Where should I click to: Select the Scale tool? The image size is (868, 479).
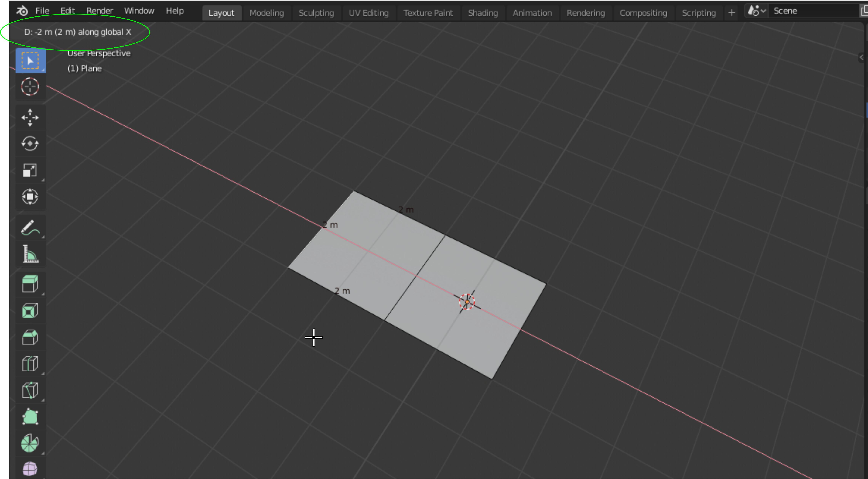pos(30,170)
